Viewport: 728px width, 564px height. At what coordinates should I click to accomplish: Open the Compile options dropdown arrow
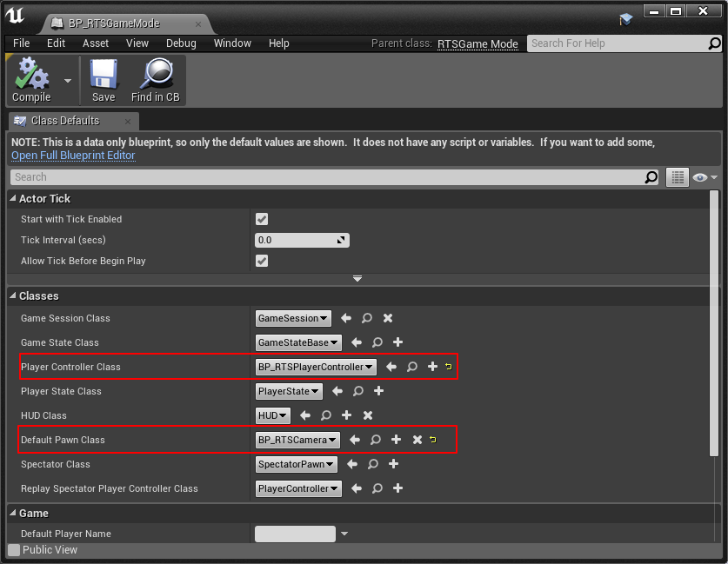point(68,81)
